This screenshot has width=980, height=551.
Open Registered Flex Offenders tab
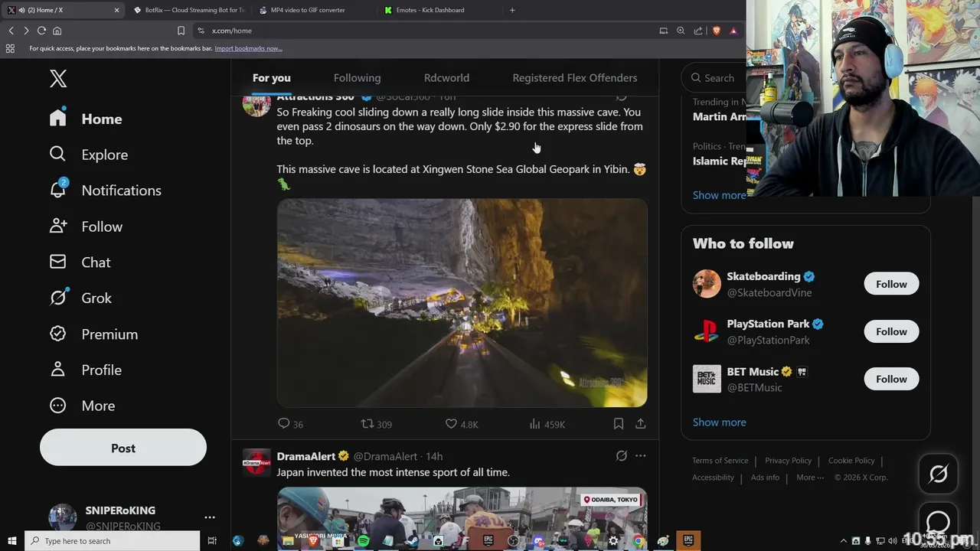click(575, 78)
